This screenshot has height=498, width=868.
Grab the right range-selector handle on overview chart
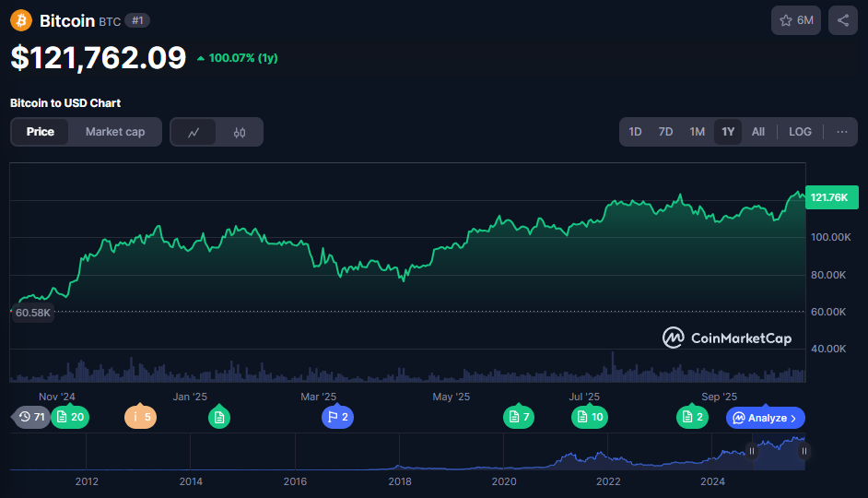804,451
